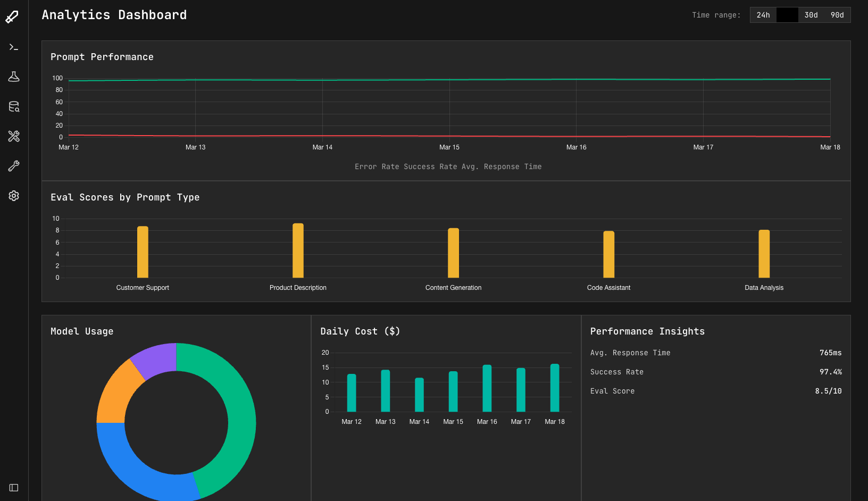Select the wrench configuration icon
This screenshot has height=501, width=868.
coord(13,166)
